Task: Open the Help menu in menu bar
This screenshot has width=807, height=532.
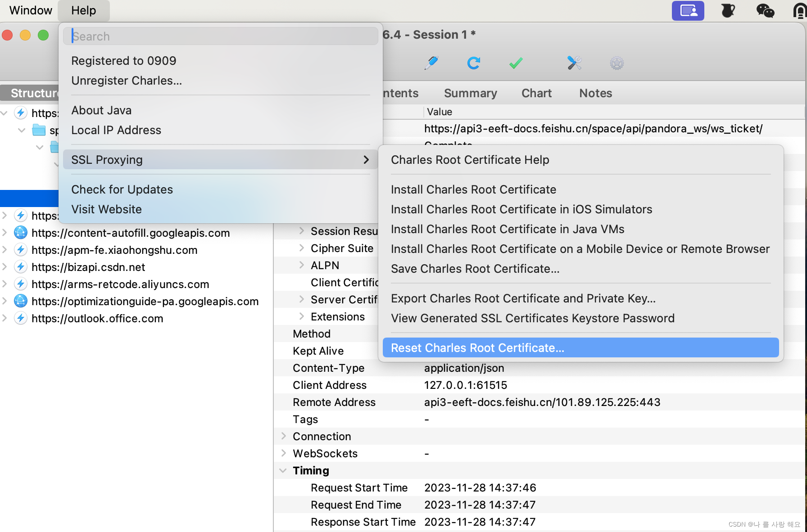Action: pyautogui.click(x=84, y=10)
